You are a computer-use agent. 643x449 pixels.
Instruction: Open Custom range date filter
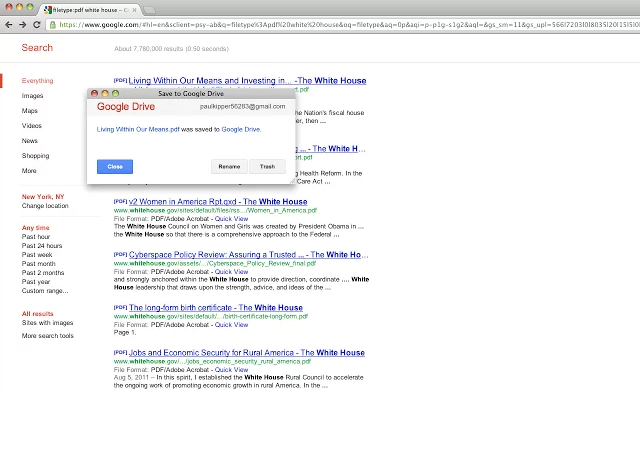[x=45, y=291]
